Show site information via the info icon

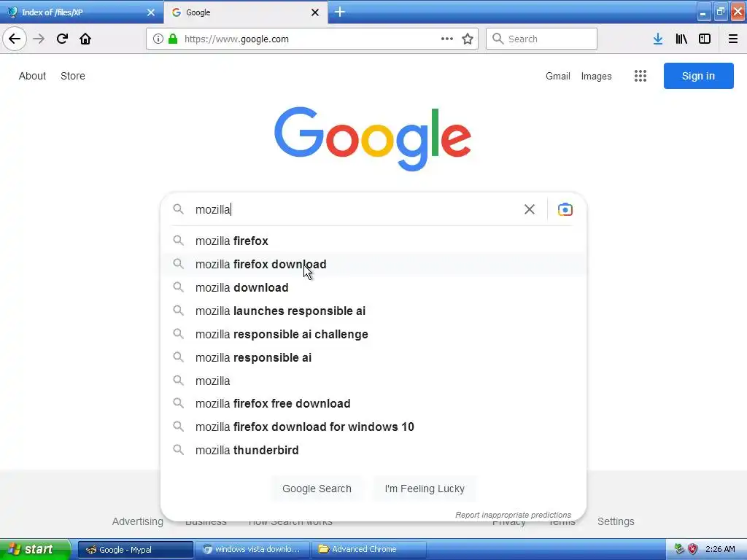coord(158,39)
